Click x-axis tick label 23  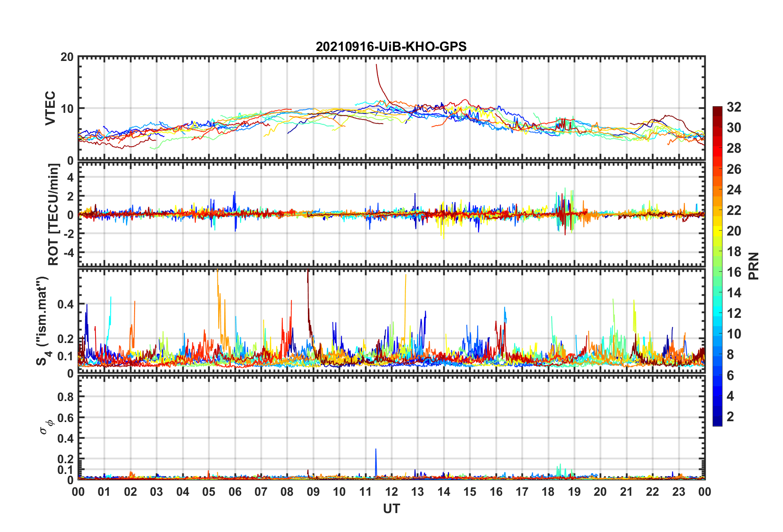(x=678, y=492)
